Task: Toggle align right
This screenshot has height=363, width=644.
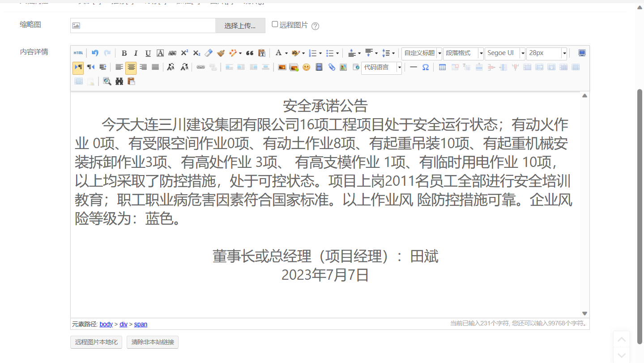Action: coord(143,67)
